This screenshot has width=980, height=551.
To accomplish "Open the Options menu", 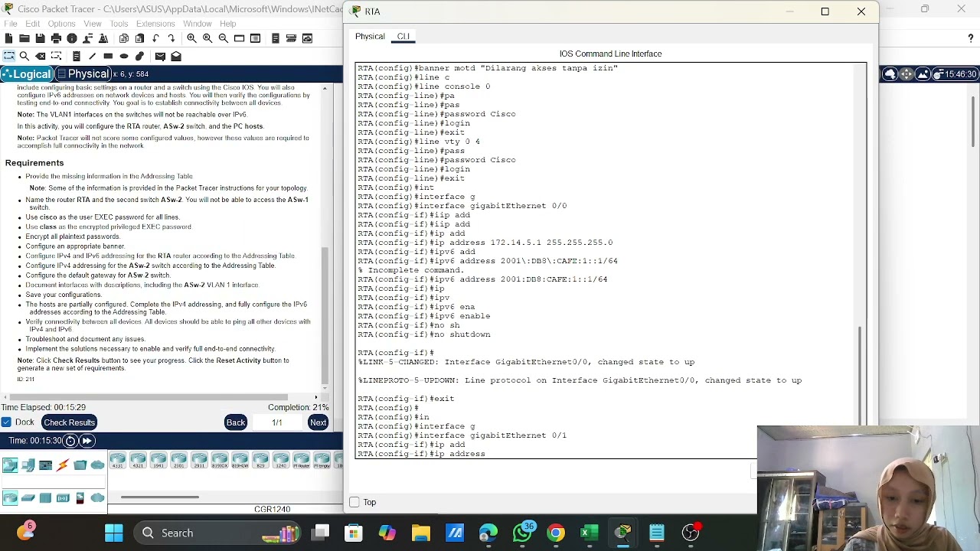I will [x=61, y=24].
